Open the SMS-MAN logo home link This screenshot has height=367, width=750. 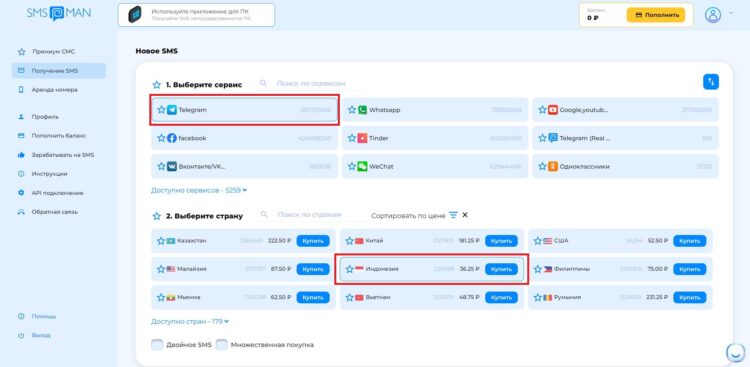[x=59, y=13]
